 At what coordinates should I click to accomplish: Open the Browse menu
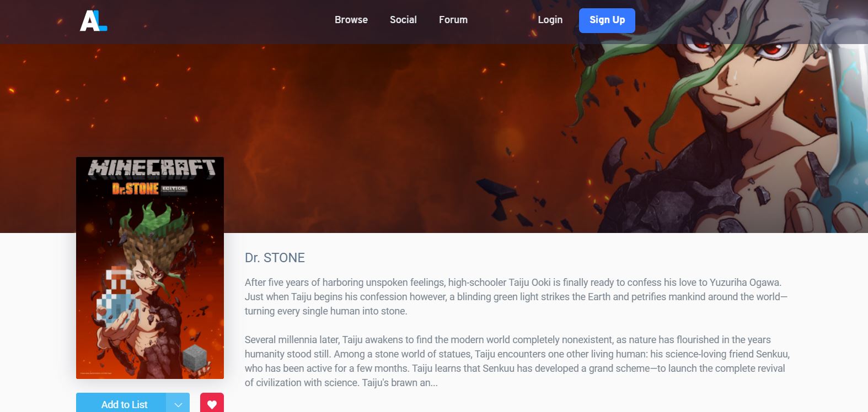(351, 20)
